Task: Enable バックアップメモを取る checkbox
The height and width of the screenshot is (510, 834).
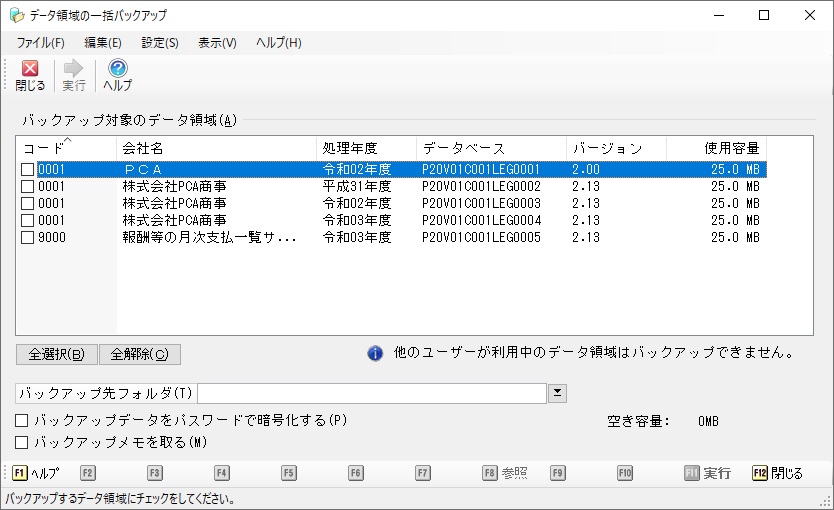Action: click(22, 442)
